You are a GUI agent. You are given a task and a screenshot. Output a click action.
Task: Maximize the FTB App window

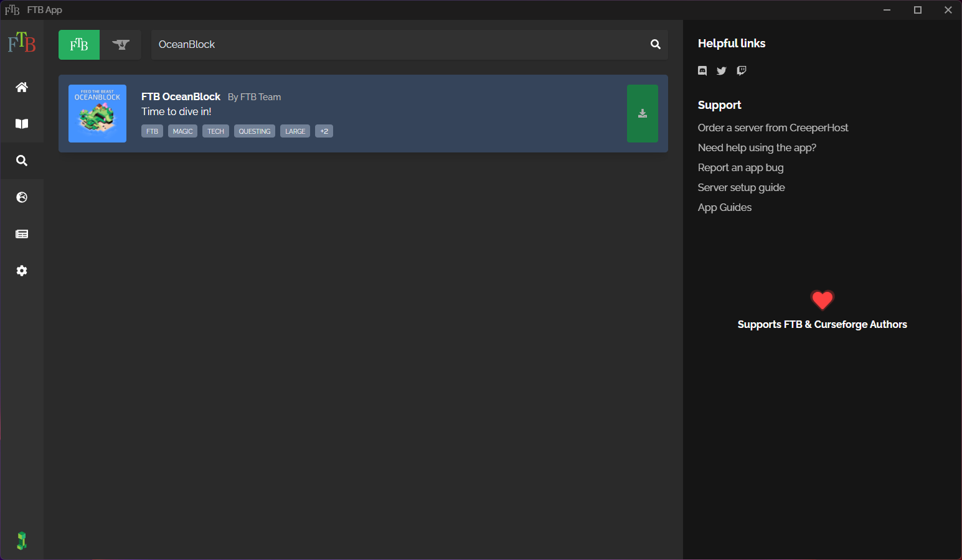tap(918, 10)
